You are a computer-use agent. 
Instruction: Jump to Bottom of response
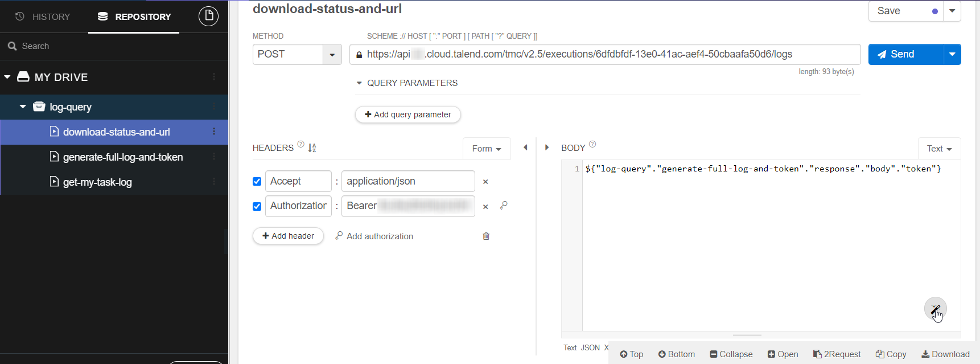pyautogui.click(x=677, y=354)
